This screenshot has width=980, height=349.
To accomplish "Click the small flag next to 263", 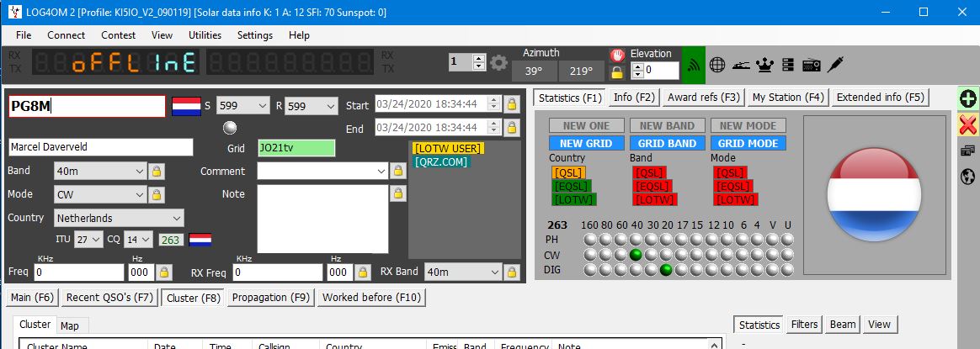I will tap(200, 240).
